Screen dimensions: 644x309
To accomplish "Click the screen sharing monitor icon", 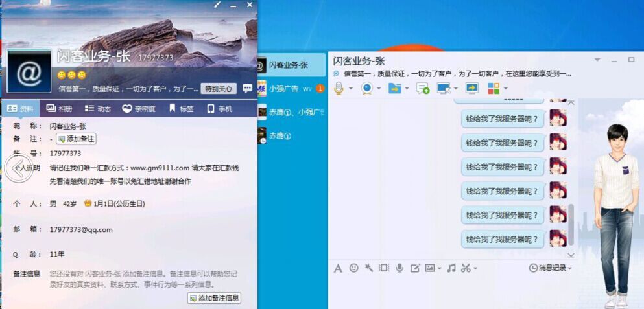I will point(472,88).
